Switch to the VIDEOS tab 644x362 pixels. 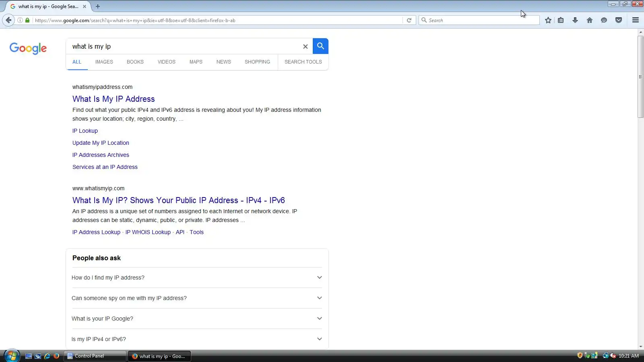pyautogui.click(x=167, y=62)
